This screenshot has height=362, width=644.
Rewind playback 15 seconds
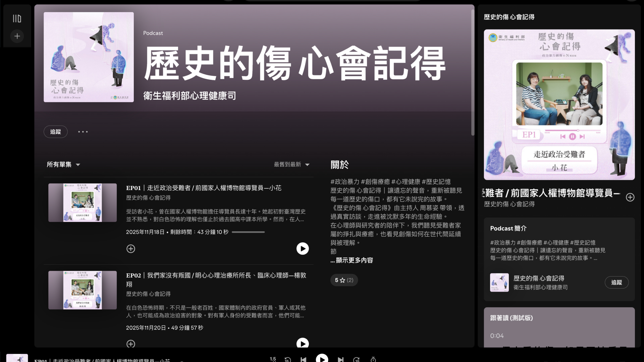coord(288,359)
